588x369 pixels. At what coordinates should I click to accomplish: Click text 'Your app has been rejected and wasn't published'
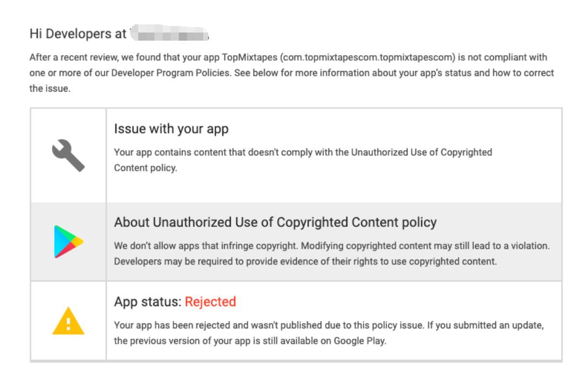pyautogui.click(x=218, y=325)
